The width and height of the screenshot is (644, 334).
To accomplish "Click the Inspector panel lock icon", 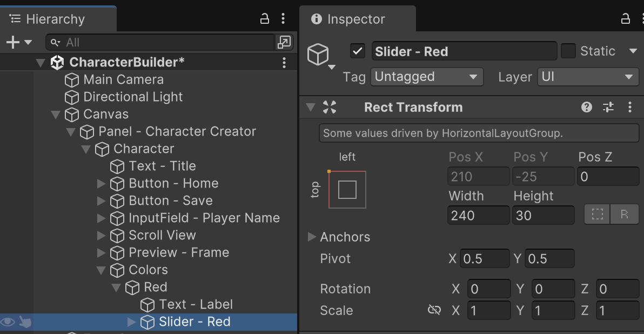I will (x=626, y=19).
